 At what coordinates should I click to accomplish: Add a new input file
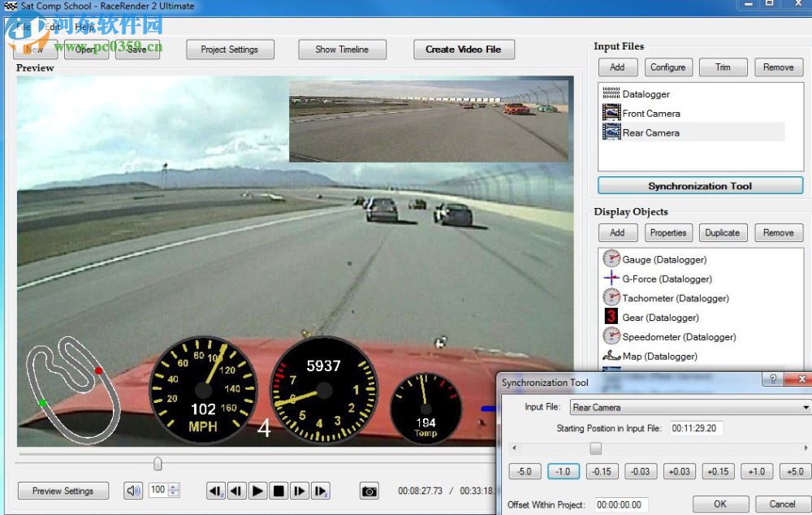[x=617, y=67]
